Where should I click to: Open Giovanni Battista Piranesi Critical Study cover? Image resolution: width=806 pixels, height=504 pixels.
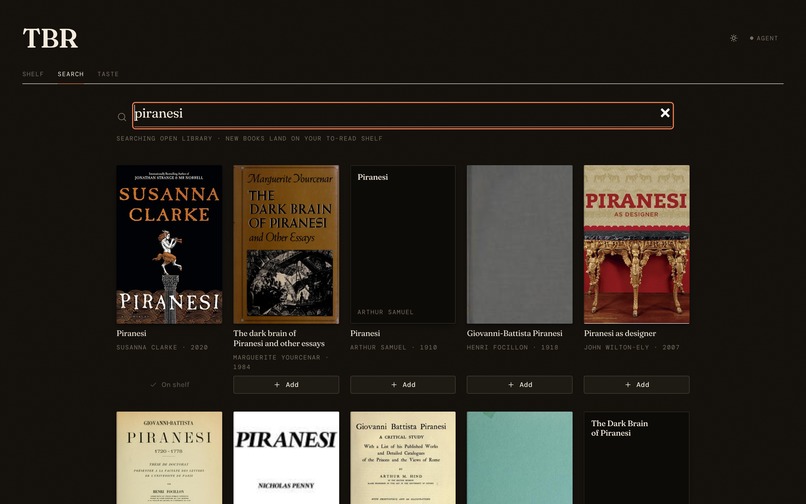click(x=403, y=458)
